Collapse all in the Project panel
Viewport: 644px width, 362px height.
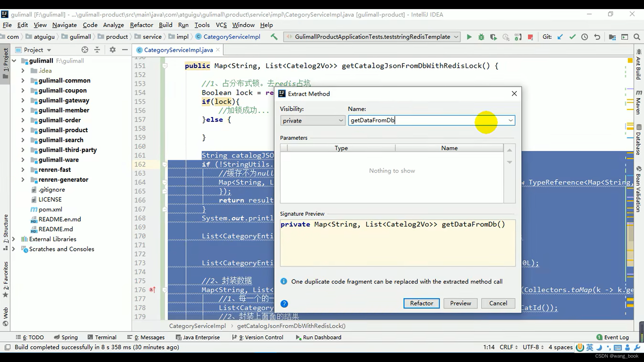pos(97,50)
